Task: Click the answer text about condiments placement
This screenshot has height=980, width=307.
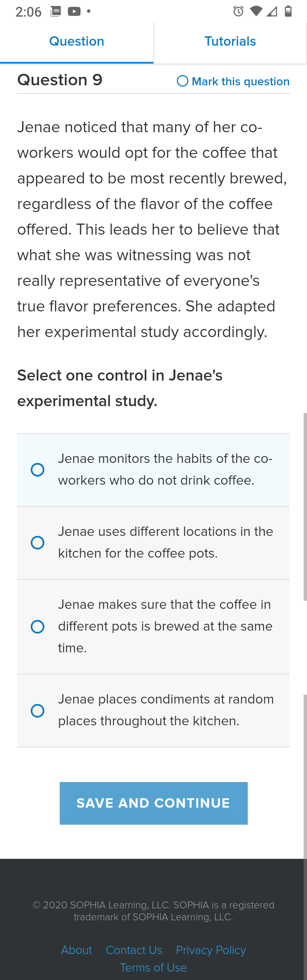Action: click(x=166, y=710)
